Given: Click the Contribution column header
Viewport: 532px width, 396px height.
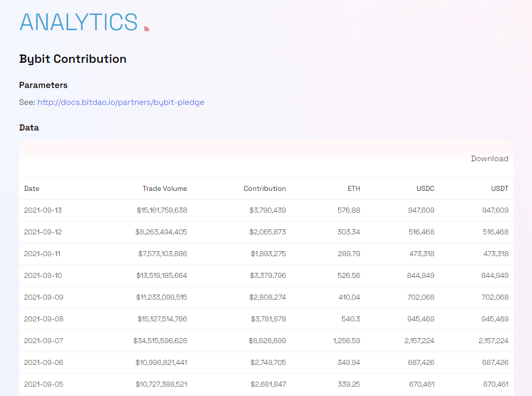Looking at the screenshot, I should click(265, 189).
